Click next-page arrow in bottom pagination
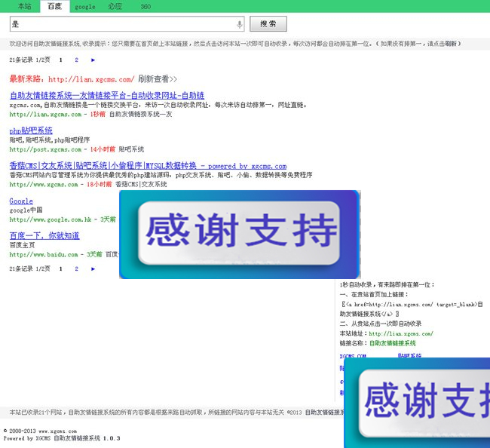This screenshot has width=490, height=448. click(x=93, y=268)
